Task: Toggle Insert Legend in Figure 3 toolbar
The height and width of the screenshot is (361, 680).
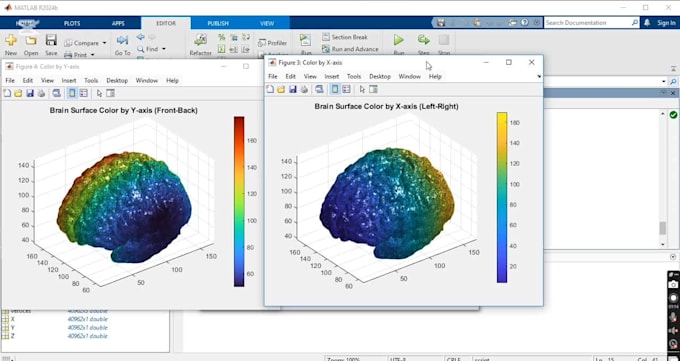Action: [347, 89]
